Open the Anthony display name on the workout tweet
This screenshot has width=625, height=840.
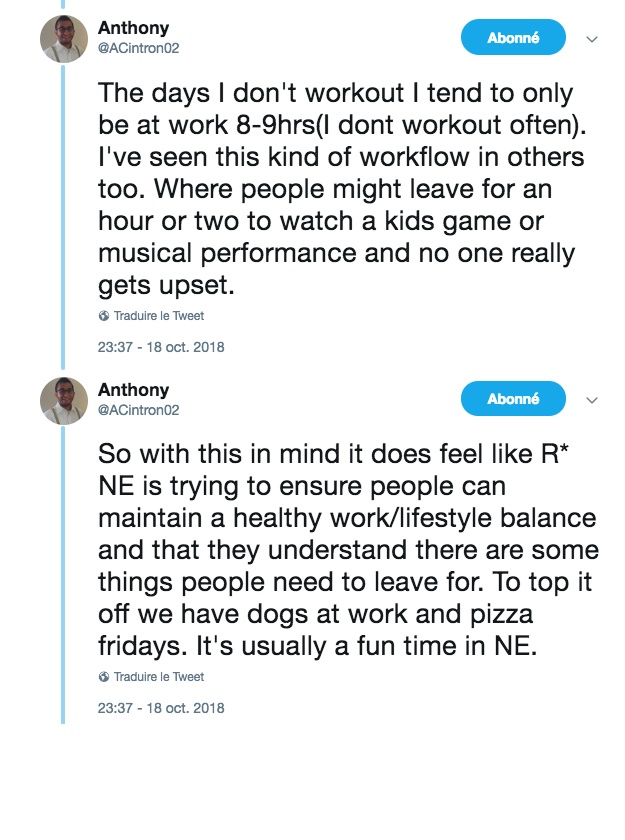coord(133,29)
